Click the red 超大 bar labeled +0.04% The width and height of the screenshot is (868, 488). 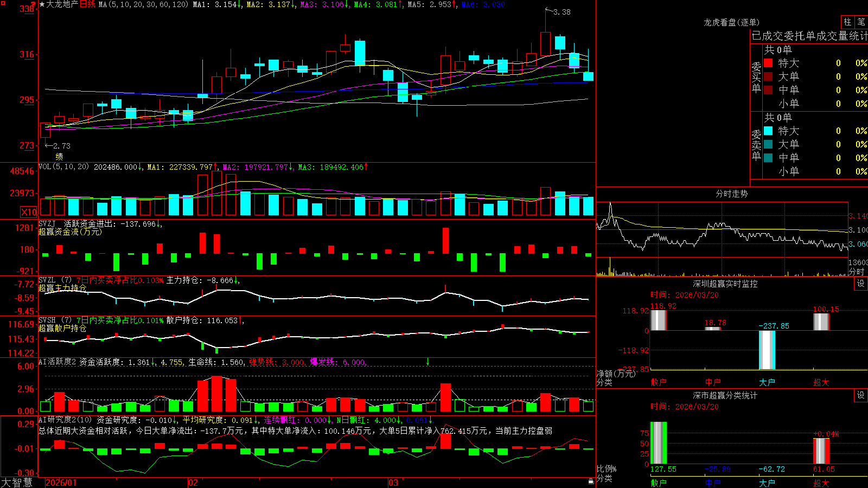821,451
